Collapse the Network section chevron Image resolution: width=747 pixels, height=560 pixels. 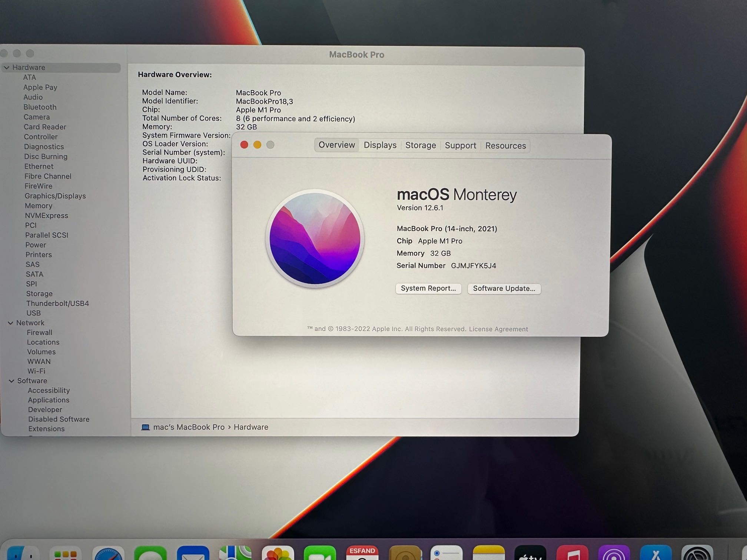[x=10, y=323]
